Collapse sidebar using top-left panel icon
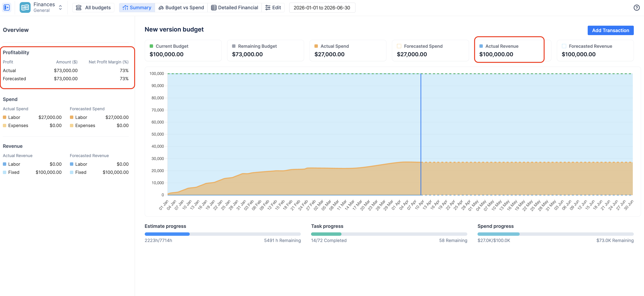The image size is (644, 296). [7, 8]
